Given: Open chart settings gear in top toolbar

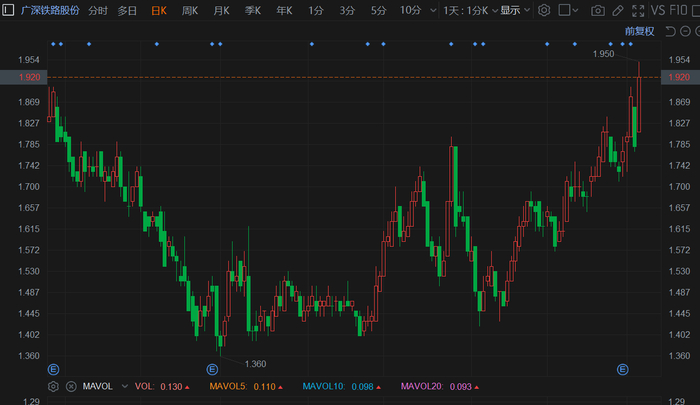Looking at the screenshot, I should click(544, 10).
